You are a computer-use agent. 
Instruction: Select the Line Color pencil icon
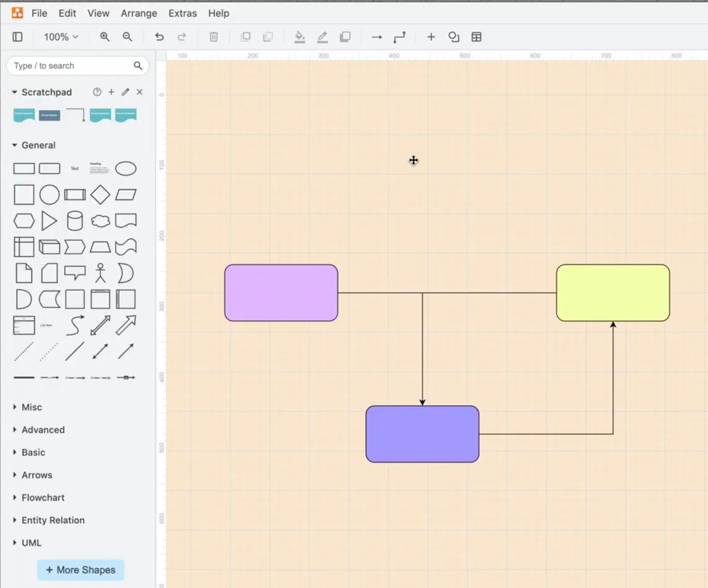[x=322, y=37]
